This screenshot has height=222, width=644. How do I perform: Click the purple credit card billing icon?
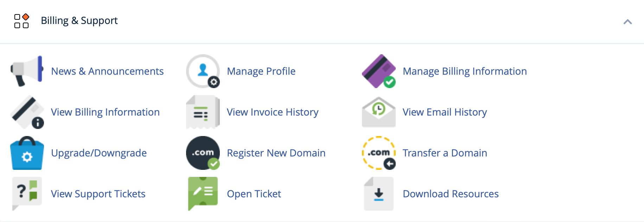click(x=379, y=71)
